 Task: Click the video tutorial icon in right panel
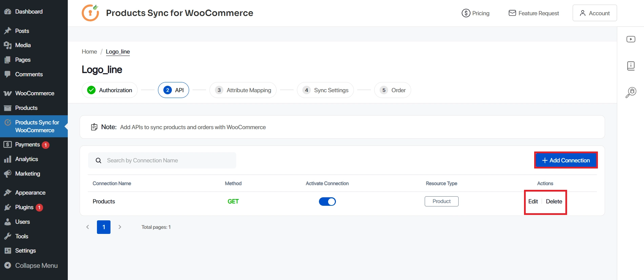tap(631, 39)
